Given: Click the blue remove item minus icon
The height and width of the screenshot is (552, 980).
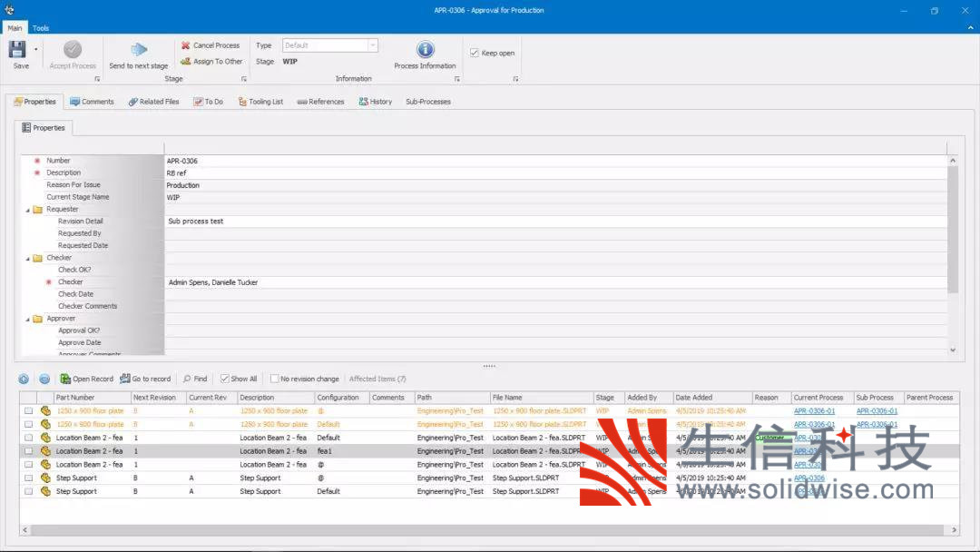Looking at the screenshot, I should (44, 379).
